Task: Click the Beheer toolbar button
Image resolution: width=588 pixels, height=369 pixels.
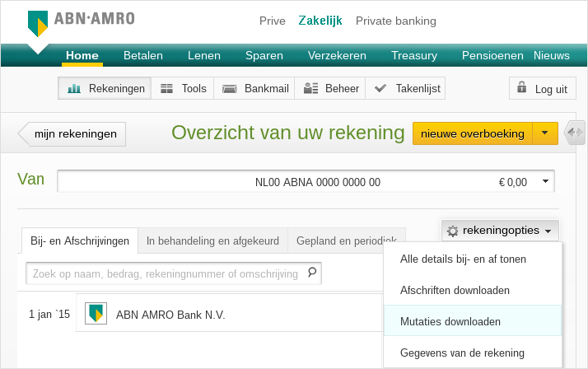Action: point(330,88)
